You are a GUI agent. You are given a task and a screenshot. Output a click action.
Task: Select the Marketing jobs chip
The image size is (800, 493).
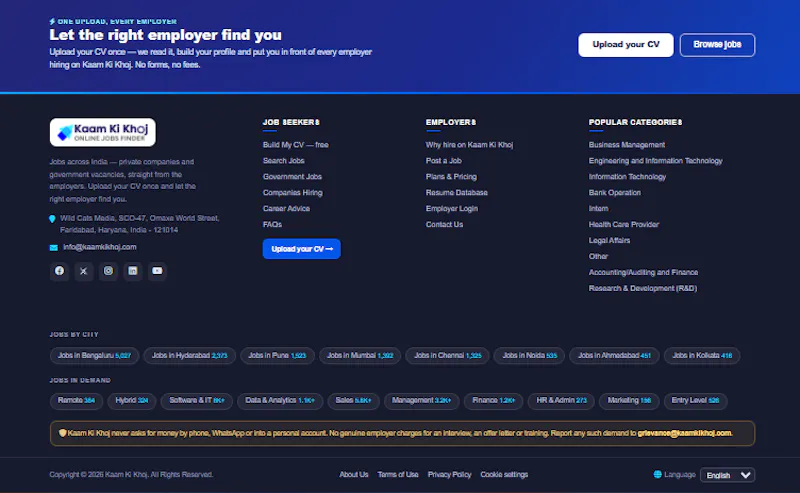(x=629, y=401)
